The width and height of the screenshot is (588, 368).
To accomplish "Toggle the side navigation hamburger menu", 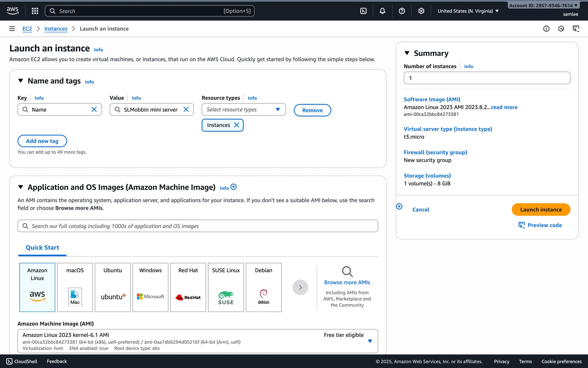I will coord(12,29).
